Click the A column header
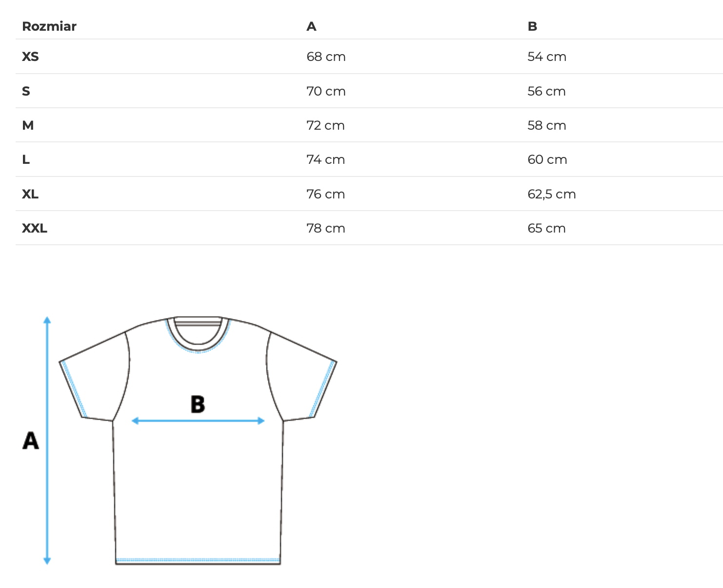The image size is (723, 588). coord(311,26)
